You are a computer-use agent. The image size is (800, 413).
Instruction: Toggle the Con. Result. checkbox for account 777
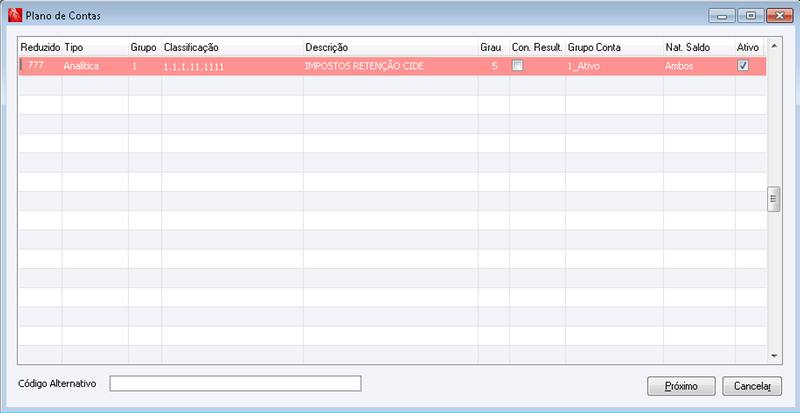517,65
